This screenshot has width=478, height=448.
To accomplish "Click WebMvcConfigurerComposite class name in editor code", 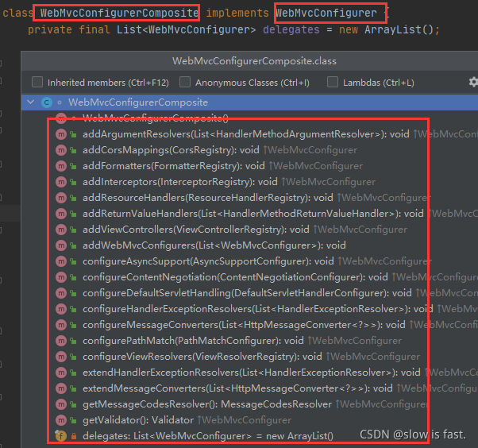I will tap(119, 14).
